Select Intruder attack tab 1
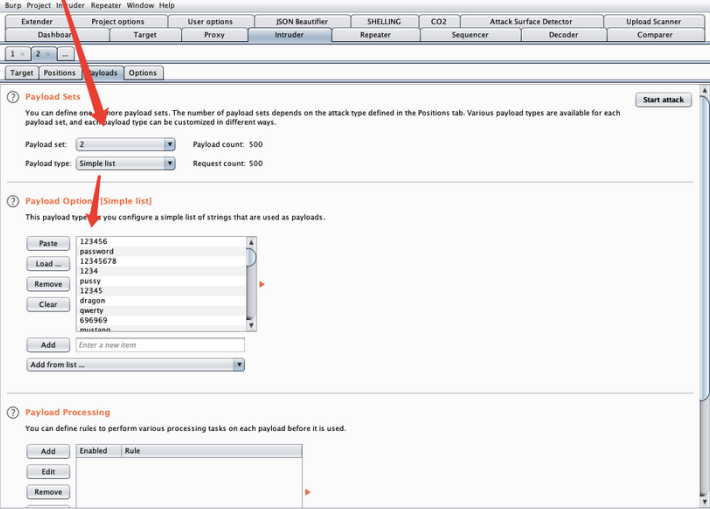 pos(13,54)
